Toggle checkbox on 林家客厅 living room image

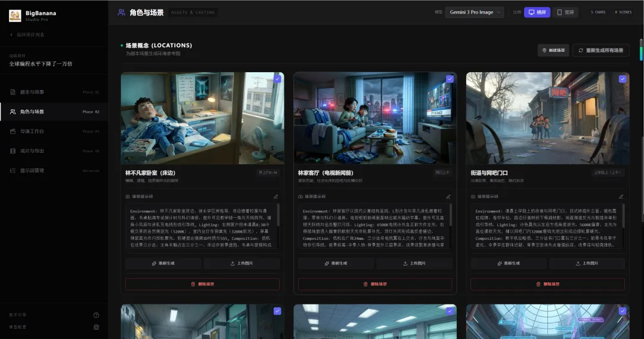(x=450, y=79)
